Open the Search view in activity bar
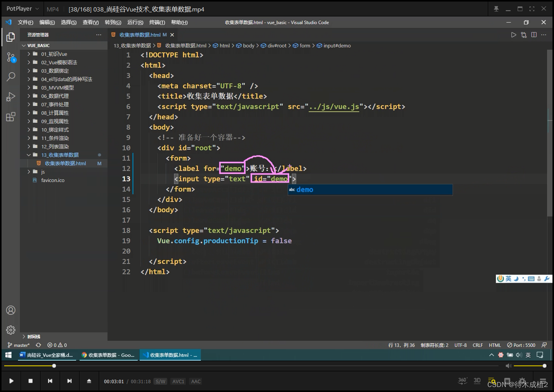 [11, 76]
